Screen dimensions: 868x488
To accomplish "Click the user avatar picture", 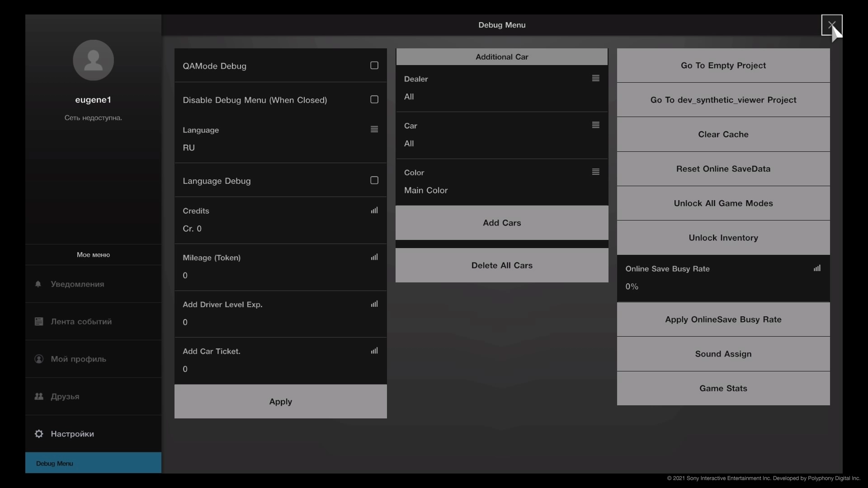I will coord(93,60).
